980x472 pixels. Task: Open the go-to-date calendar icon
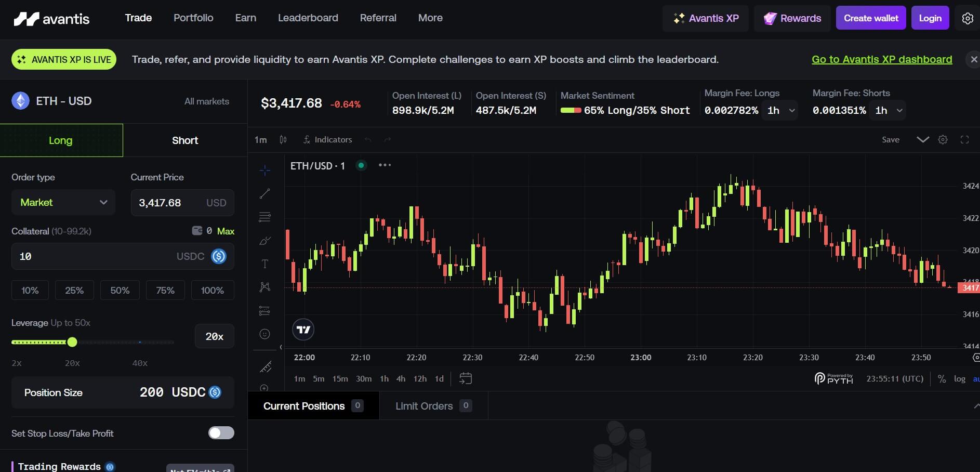click(466, 378)
